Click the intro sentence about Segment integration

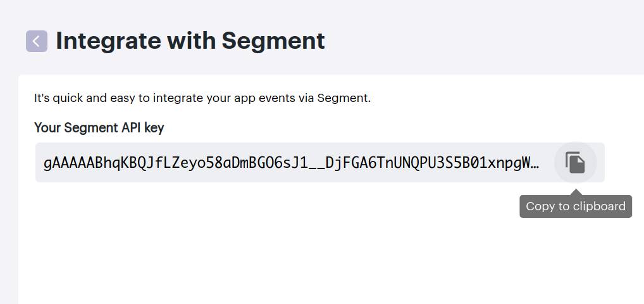[202, 99]
